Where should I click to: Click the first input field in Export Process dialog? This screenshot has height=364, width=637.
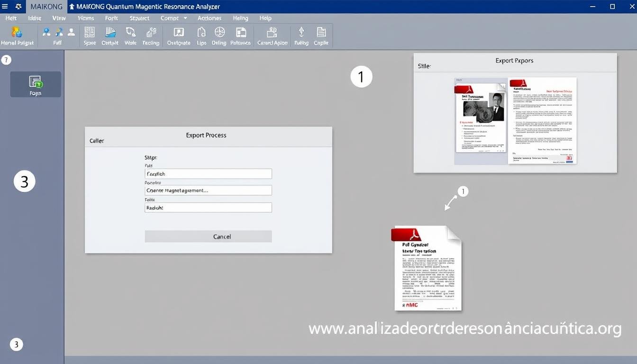pos(208,174)
